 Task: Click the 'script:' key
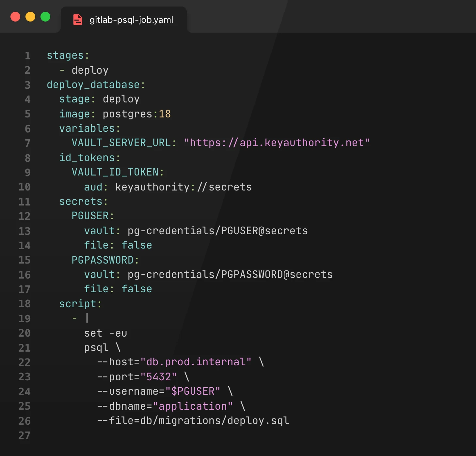pos(80,304)
